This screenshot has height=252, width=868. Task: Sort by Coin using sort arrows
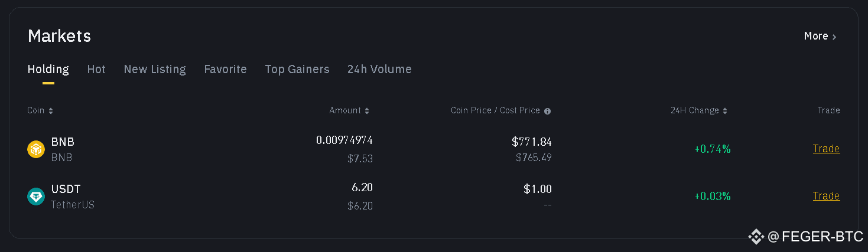coord(51,111)
